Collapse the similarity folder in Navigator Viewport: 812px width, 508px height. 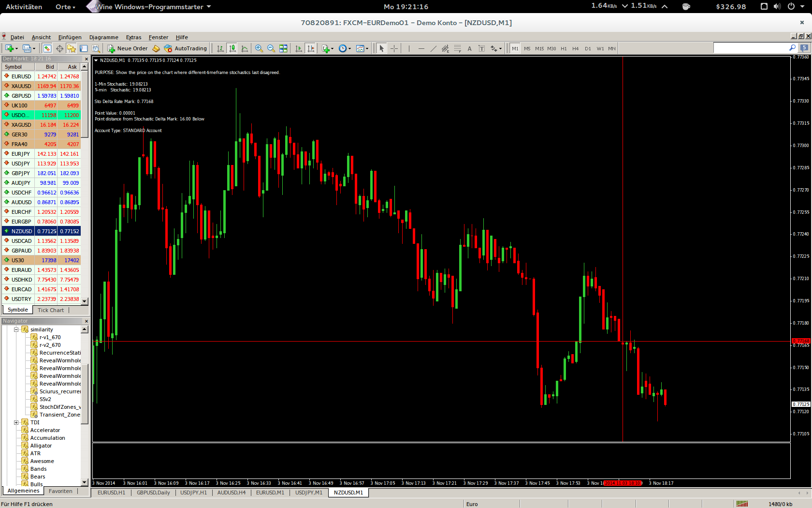pos(16,329)
